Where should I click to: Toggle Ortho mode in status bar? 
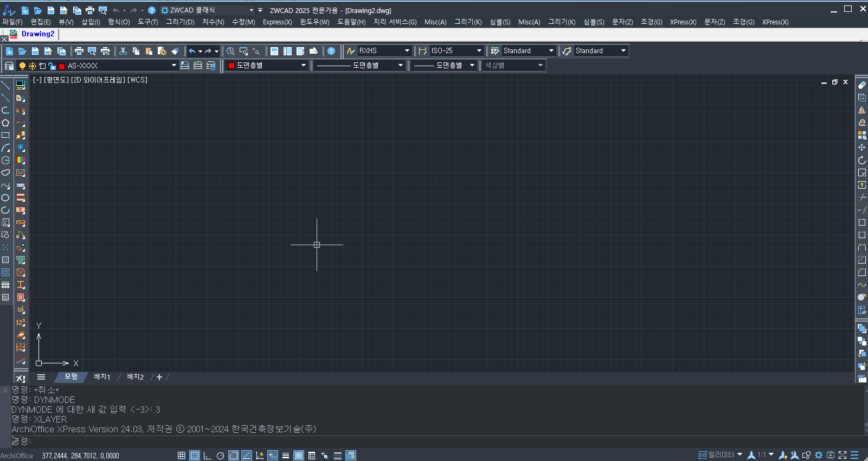207,456
